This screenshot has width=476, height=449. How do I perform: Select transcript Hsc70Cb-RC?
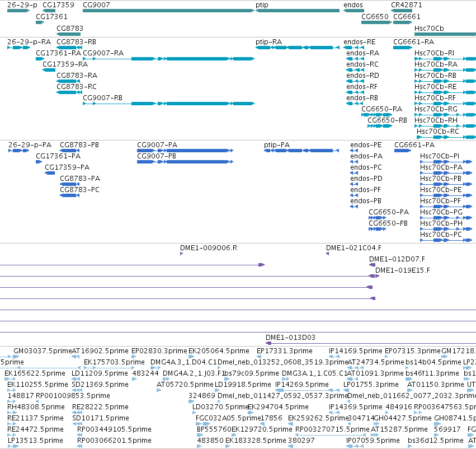click(x=446, y=137)
